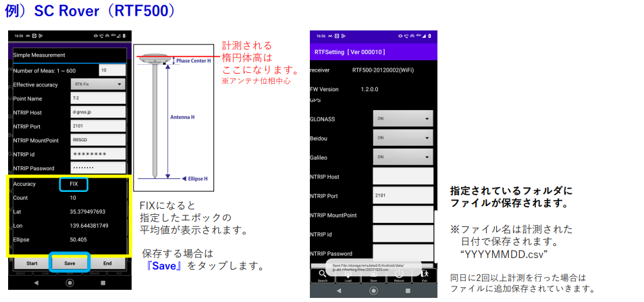
Task: Click receiver name RTF500-20120002(WiFi)
Action: [383, 70]
